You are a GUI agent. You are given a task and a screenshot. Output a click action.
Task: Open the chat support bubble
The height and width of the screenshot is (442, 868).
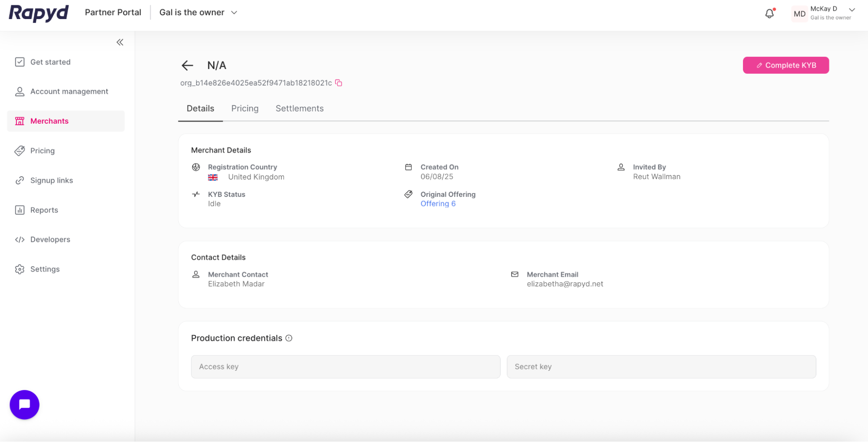[25, 404]
